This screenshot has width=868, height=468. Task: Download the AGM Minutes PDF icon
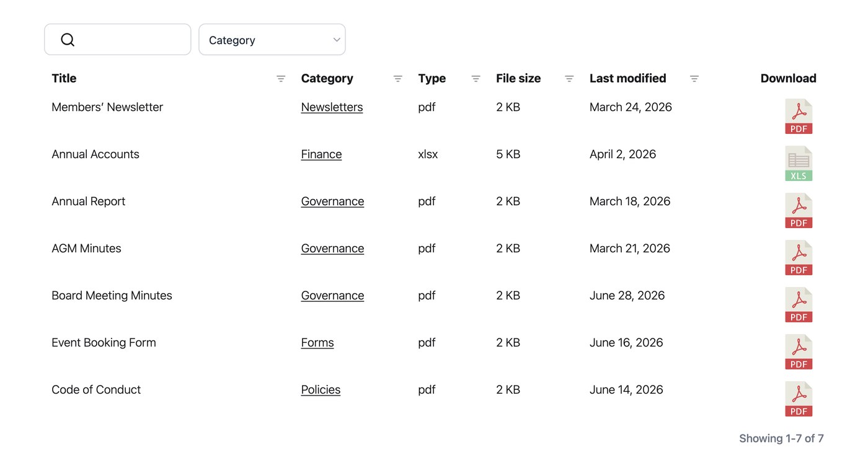click(x=799, y=258)
